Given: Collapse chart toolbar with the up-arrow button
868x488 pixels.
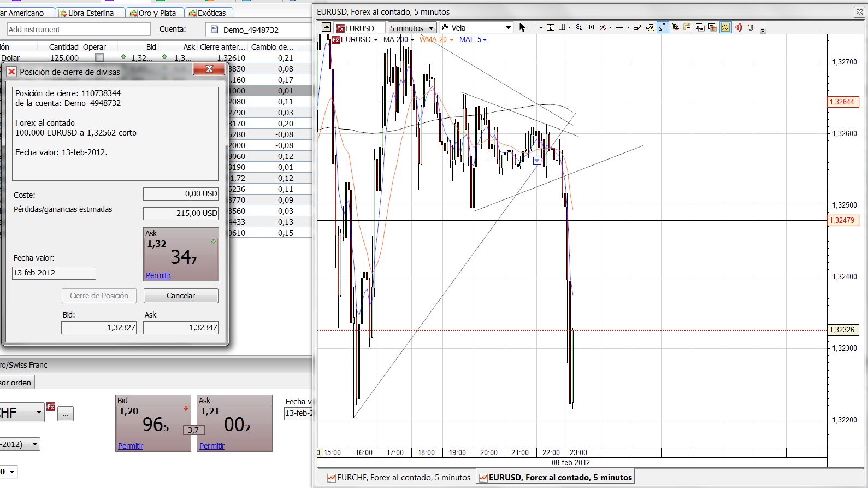Looking at the screenshot, I should pos(326,27).
